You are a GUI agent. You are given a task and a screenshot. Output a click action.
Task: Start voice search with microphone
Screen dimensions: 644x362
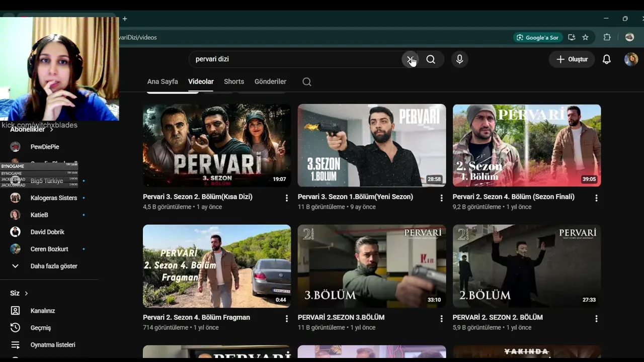tap(459, 59)
